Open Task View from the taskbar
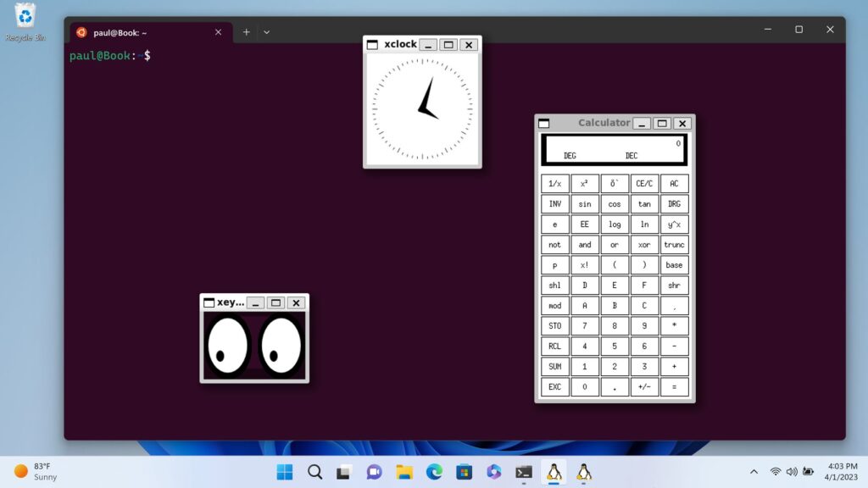 pyautogui.click(x=344, y=472)
